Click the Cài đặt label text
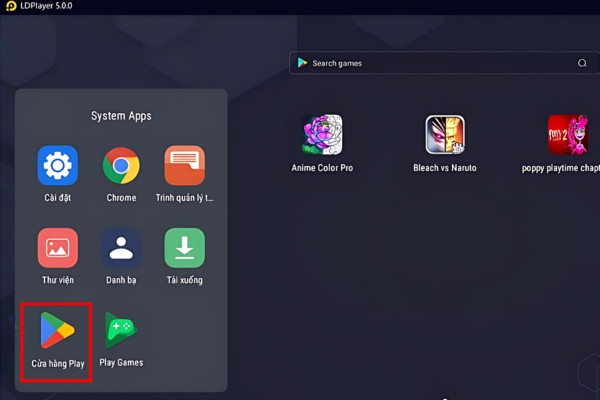The height and width of the screenshot is (400, 600). pyautogui.click(x=58, y=198)
